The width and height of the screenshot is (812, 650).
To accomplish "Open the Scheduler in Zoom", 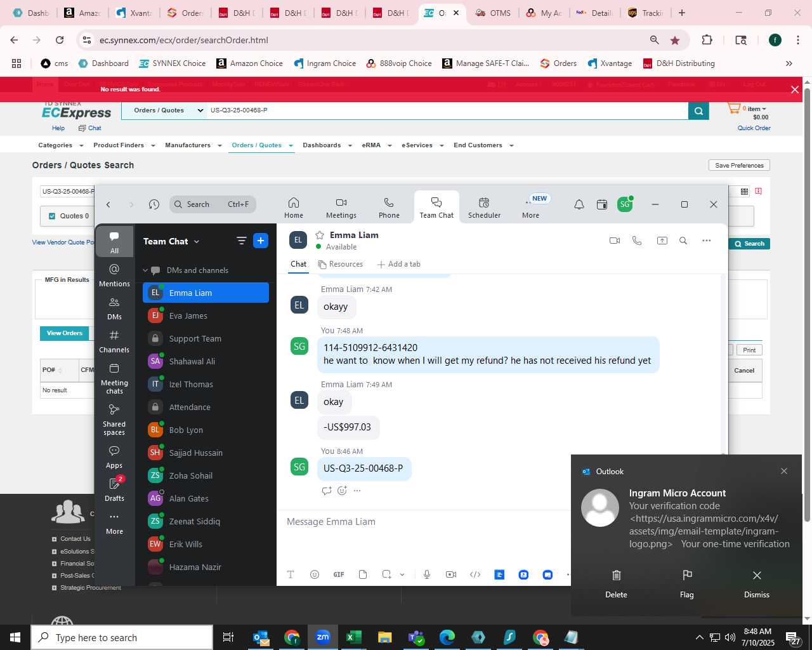I will coord(484,208).
